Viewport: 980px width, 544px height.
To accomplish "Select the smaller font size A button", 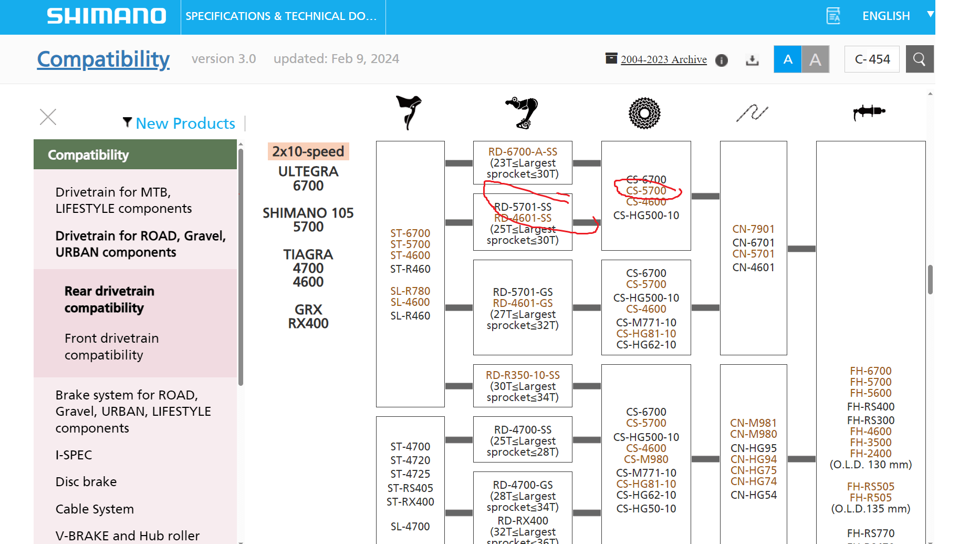I will click(x=788, y=59).
